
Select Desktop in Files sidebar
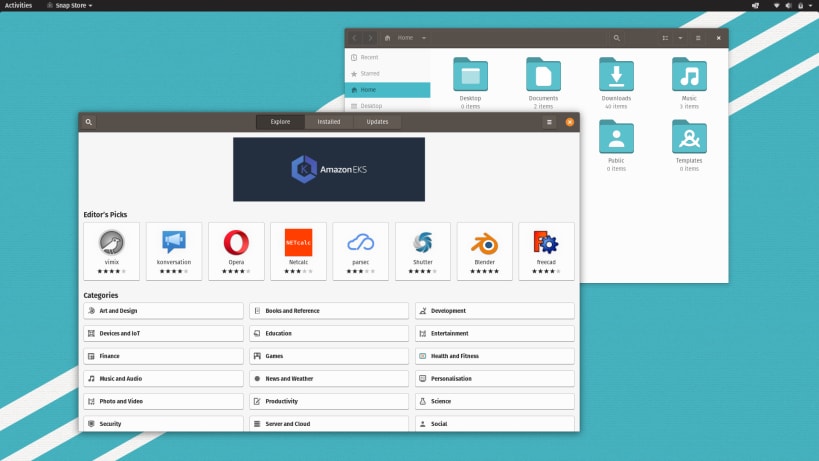point(388,105)
